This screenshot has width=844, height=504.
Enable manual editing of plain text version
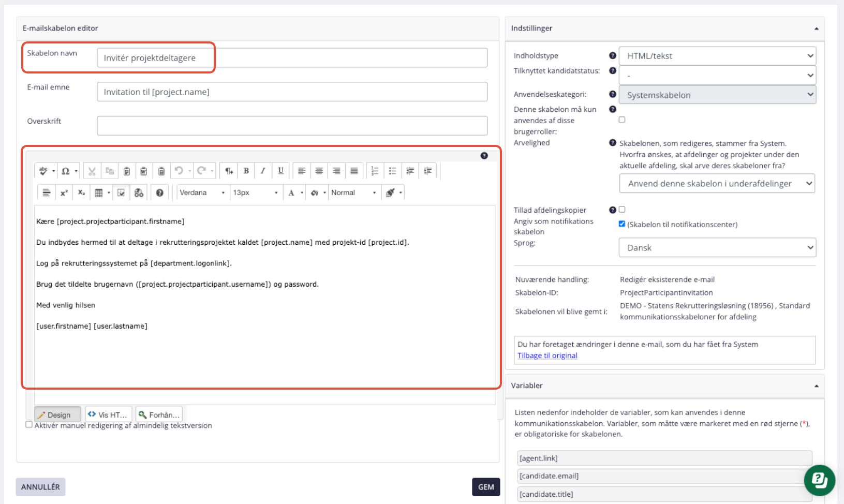[x=29, y=424]
